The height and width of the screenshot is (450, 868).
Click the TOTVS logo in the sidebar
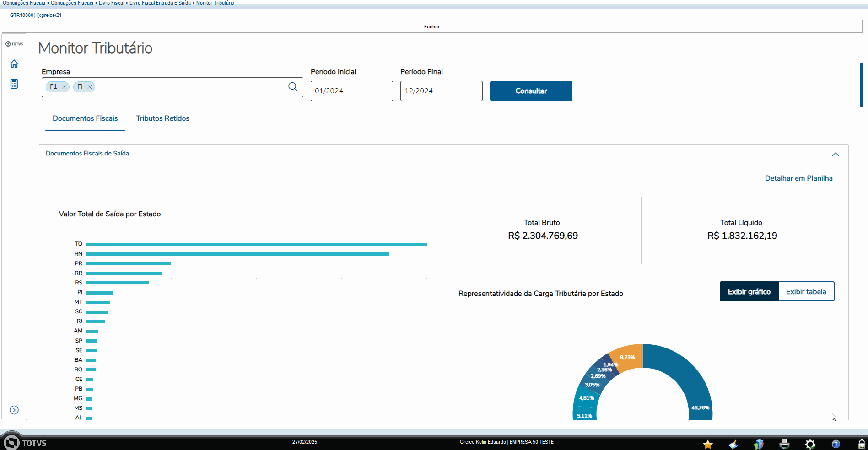14,44
